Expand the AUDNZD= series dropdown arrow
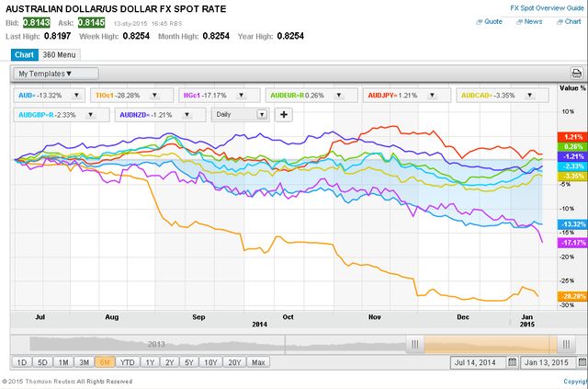Image resolution: width=588 pixels, height=389 pixels. click(187, 115)
